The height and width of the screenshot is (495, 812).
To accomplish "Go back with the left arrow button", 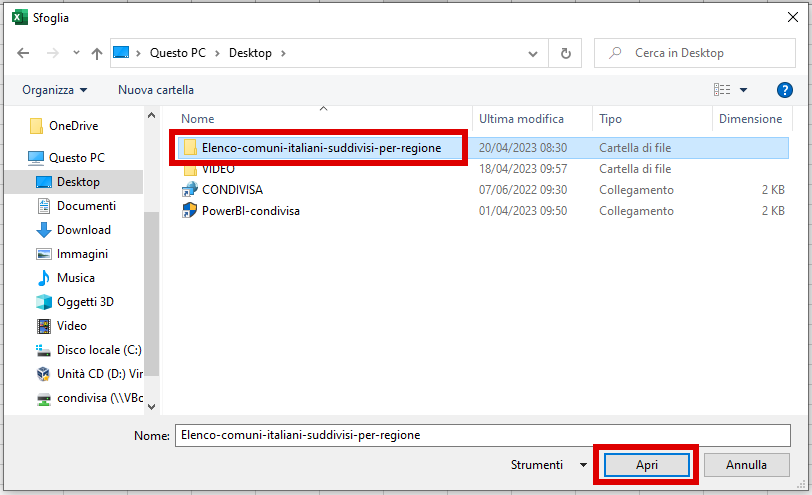I will tap(23, 53).
